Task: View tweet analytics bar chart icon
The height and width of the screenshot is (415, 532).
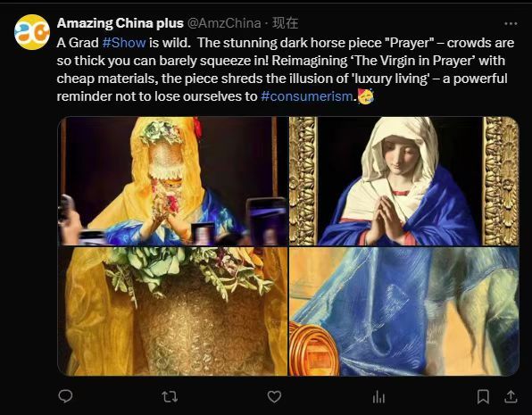Action: point(378,396)
